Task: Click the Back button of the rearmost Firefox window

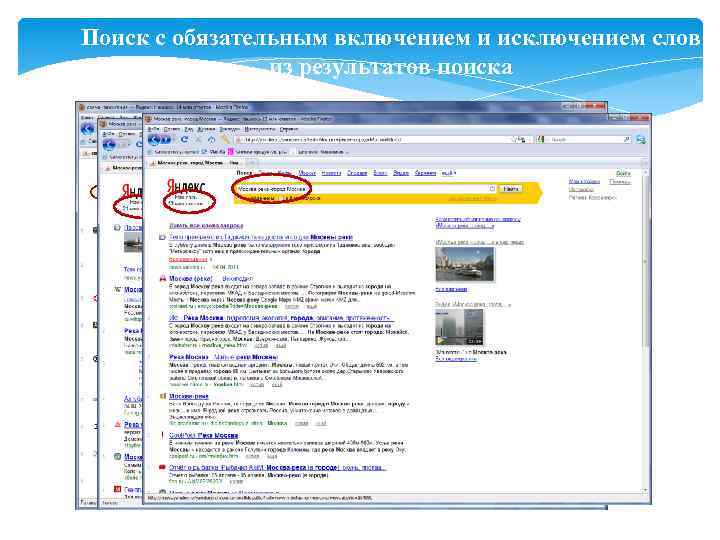Action: pos(87,129)
